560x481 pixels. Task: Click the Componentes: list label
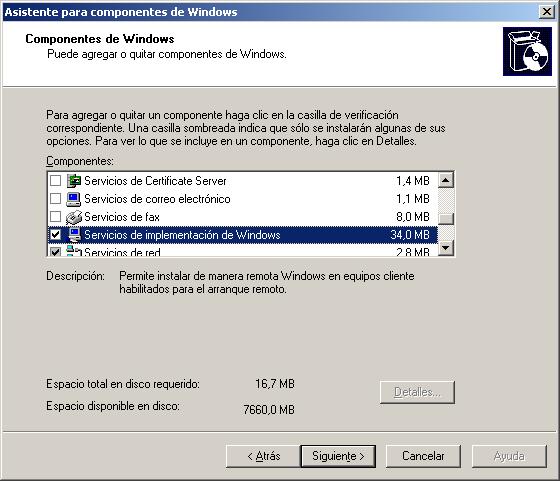pyautogui.click(x=80, y=161)
